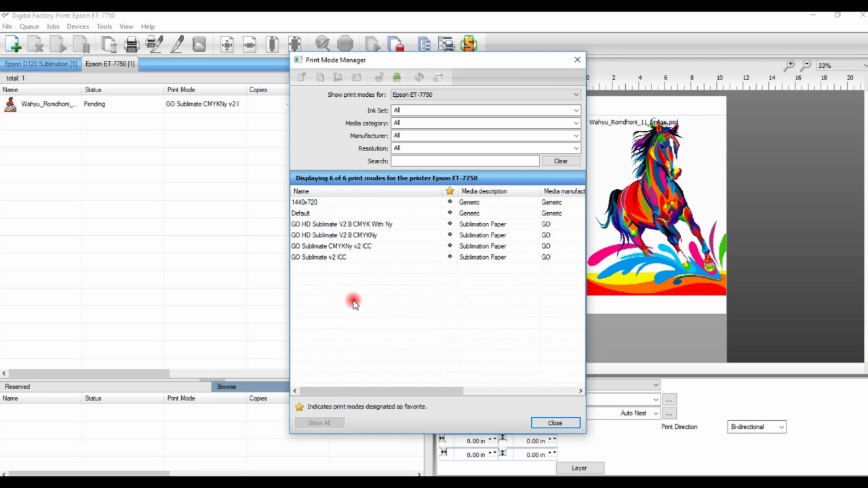Image resolution: width=868 pixels, height=488 pixels.
Task: Open the Help menu
Action: 148,26
